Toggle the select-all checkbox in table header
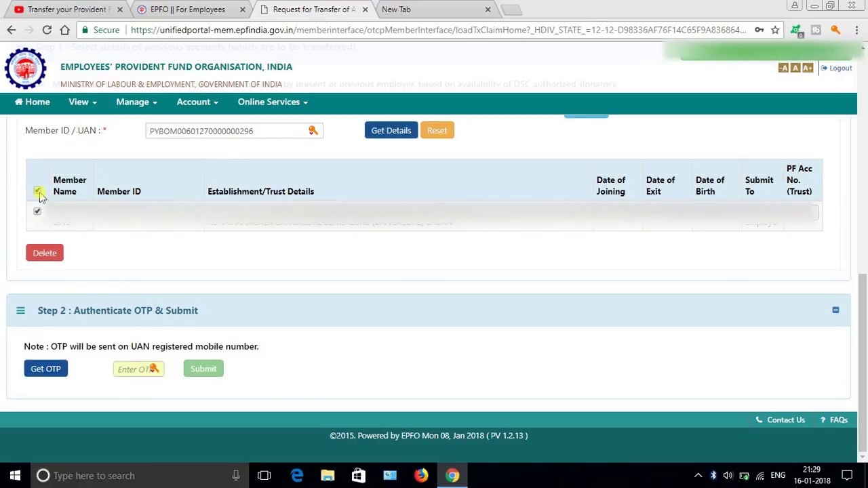The width and height of the screenshot is (868, 488). tap(37, 191)
